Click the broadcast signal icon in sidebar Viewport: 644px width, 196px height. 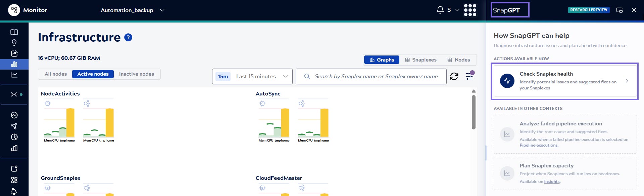14,94
